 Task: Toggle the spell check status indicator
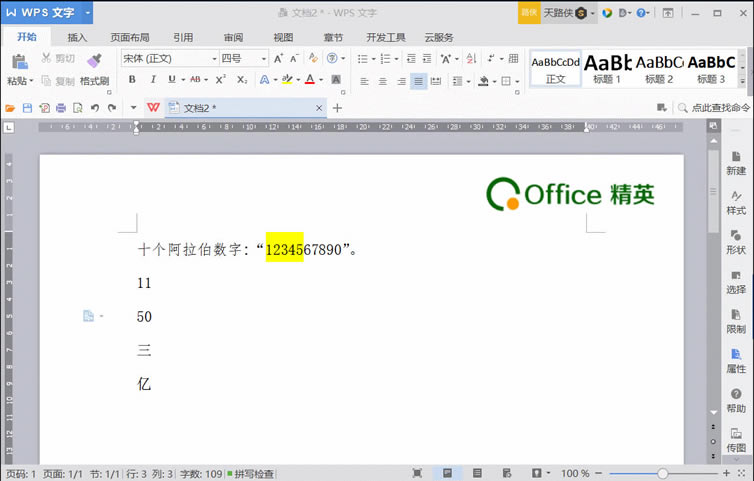point(251,474)
